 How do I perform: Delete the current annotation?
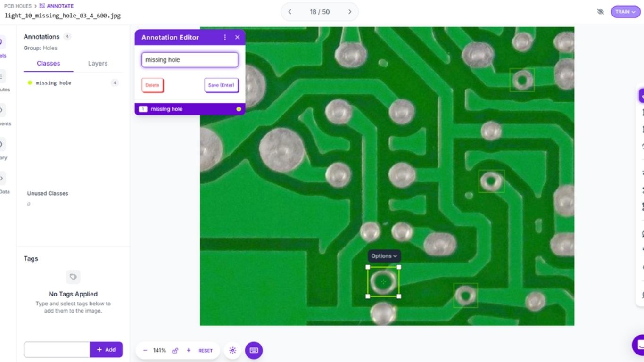click(x=152, y=85)
